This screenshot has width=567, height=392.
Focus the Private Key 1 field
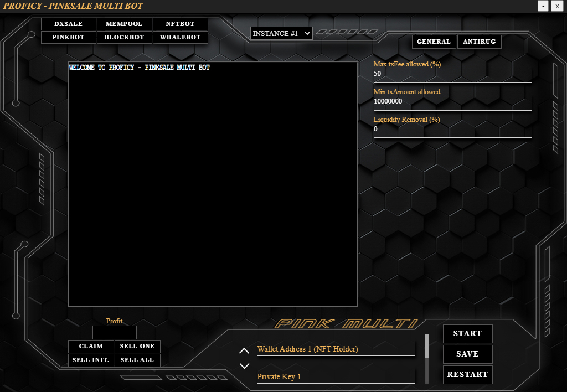[x=336, y=377]
